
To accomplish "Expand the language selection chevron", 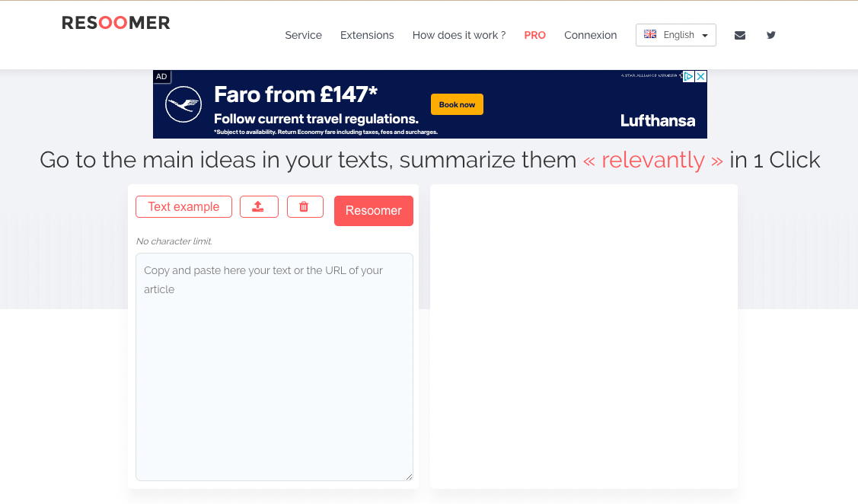I will click(704, 35).
